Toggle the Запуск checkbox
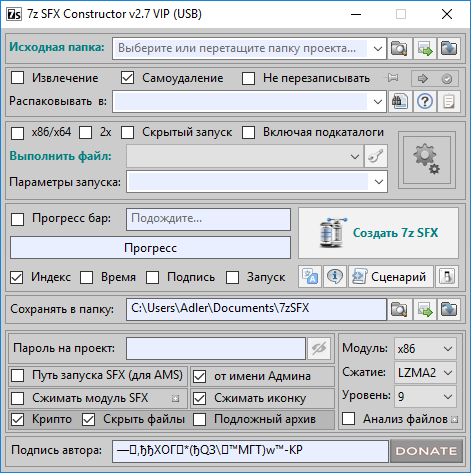Image resolution: width=471 pixels, height=473 pixels. tap(232, 277)
